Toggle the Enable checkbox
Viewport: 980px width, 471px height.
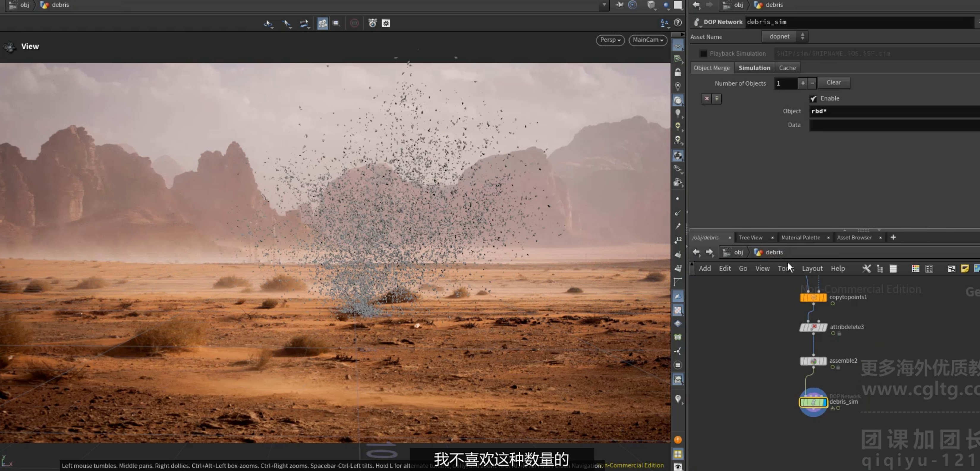[x=813, y=99]
